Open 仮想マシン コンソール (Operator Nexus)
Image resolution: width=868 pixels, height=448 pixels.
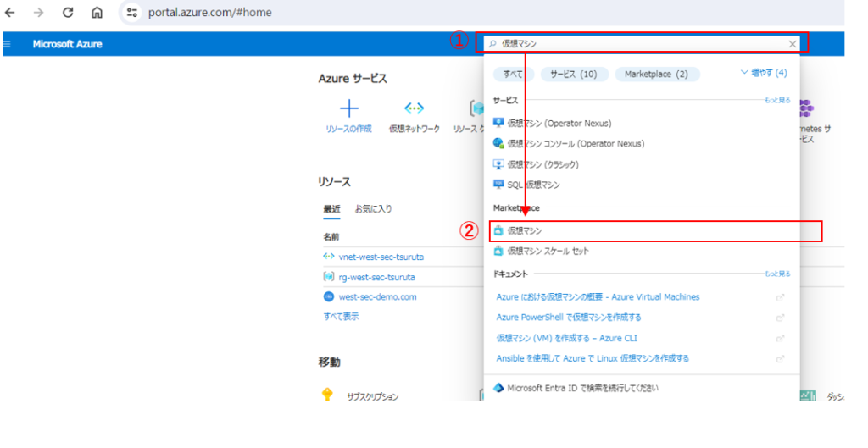coord(576,144)
